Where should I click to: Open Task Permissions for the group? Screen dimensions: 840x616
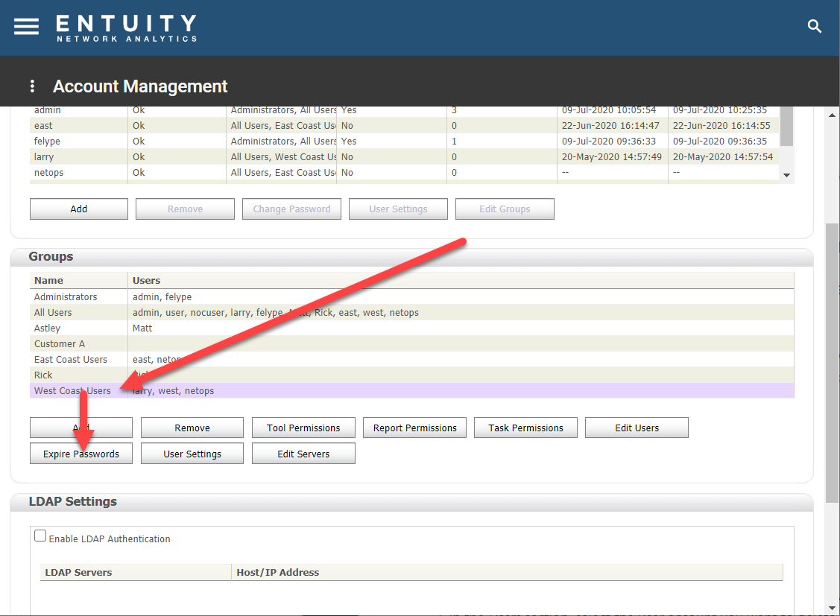coord(525,428)
